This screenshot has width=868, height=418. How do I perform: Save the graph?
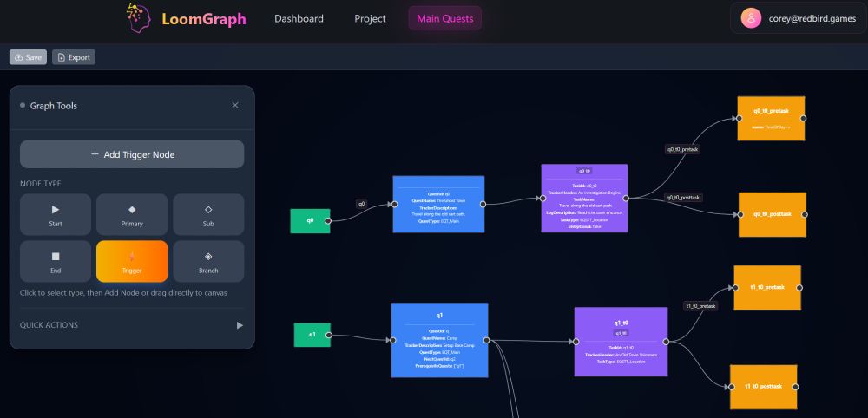(x=29, y=57)
